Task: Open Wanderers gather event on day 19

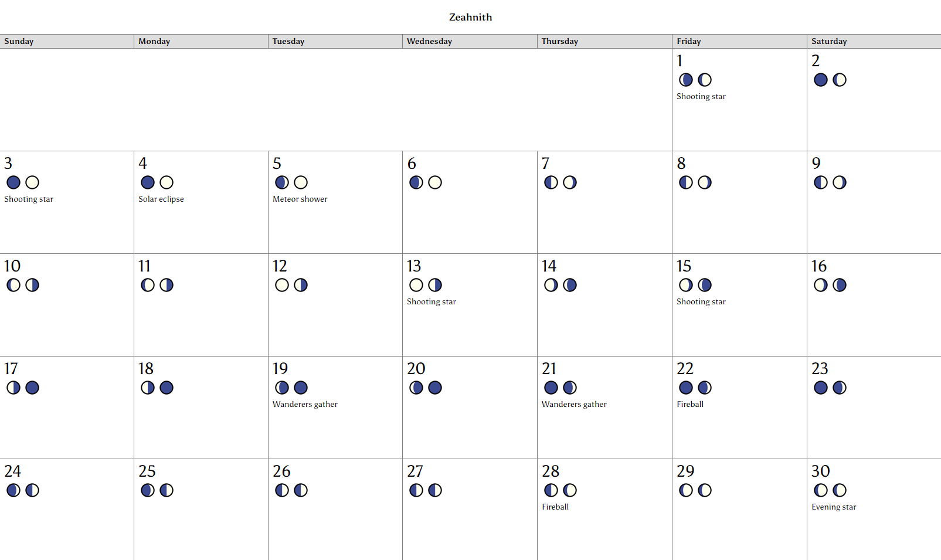Action: [x=305, y=404]
